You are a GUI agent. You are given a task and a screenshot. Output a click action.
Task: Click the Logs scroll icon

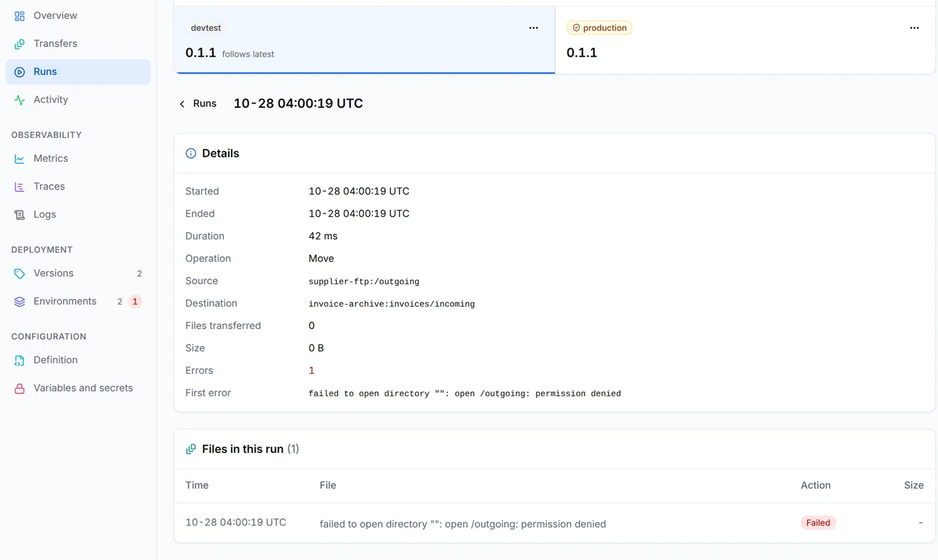pos(20,214)
